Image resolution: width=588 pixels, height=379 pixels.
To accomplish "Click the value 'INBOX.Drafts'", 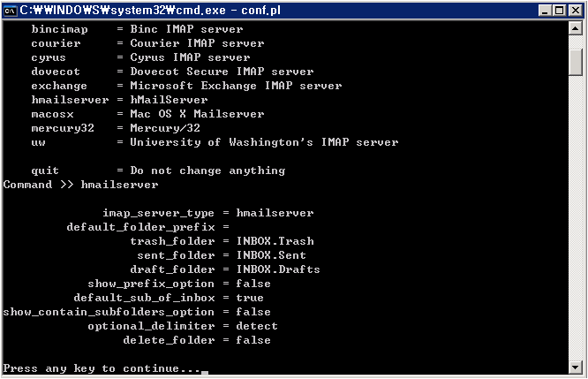I will click(x=278, y=269).
